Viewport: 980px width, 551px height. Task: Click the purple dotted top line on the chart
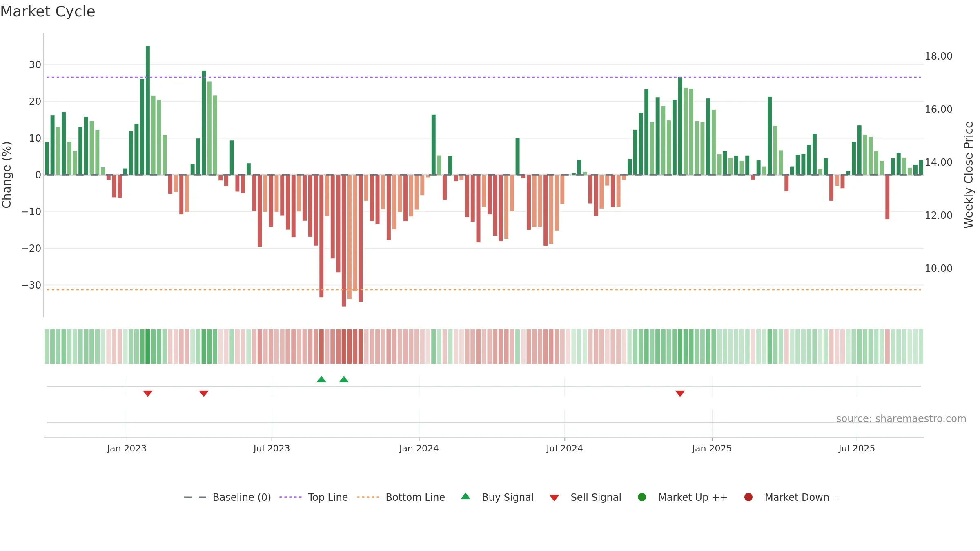(x=484, y=77)
